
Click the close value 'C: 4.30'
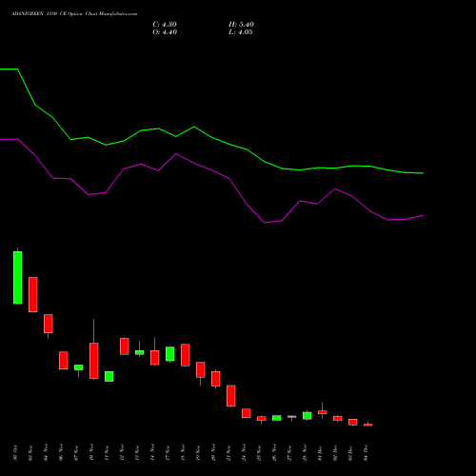[165, 25]
